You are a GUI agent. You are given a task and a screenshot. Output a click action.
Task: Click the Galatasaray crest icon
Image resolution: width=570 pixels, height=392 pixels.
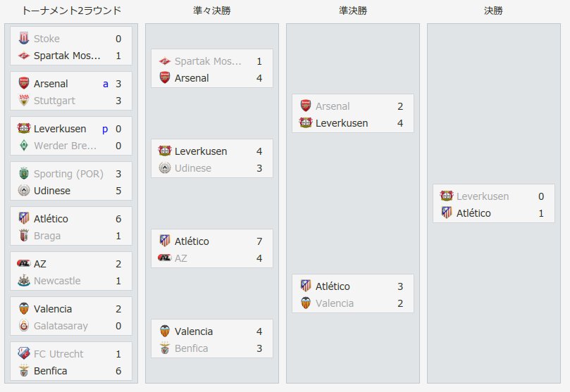pyautogui.click(x=24, y=326)
